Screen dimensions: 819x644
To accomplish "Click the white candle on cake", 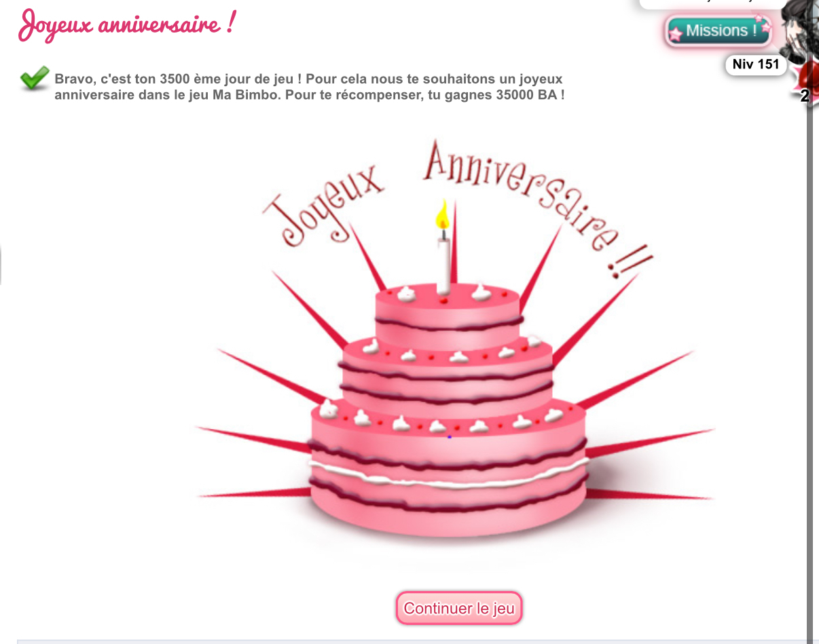I will 443,265.
